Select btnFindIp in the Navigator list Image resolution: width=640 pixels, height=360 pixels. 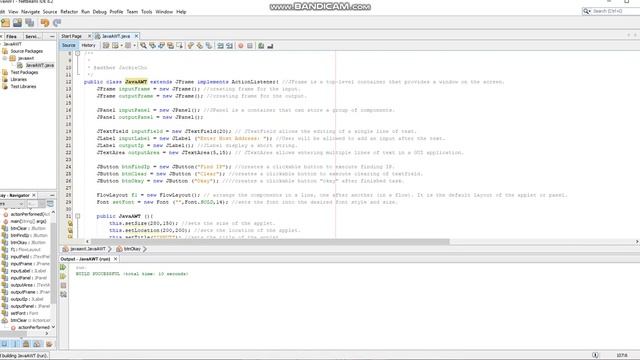[29, 236]
